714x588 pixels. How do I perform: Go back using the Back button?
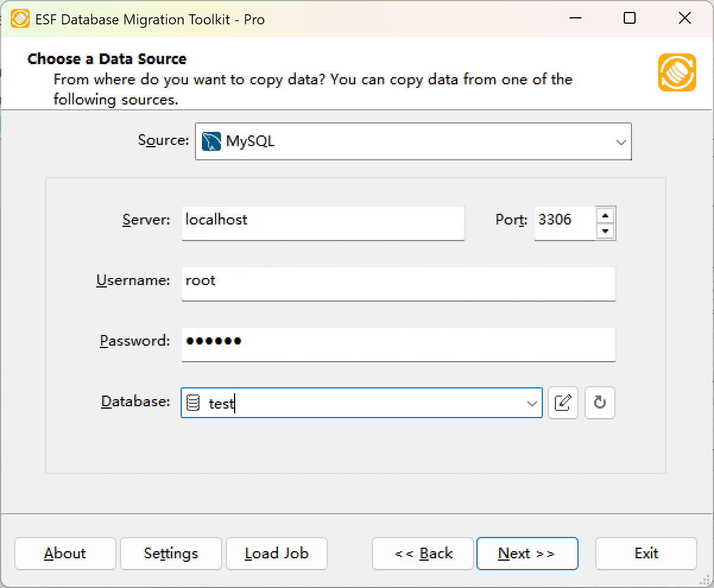pyautogui.click(x=422, y=554)
